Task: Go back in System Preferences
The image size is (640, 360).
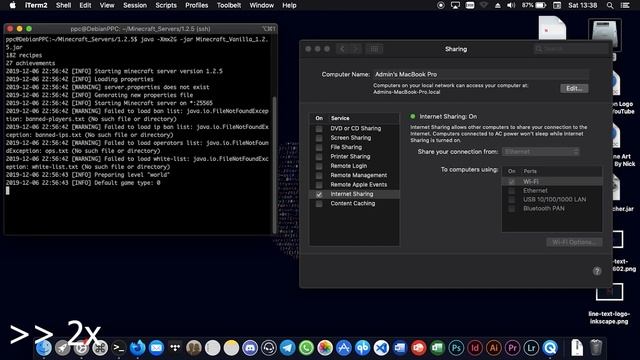Action: click(x=342, y=49)
